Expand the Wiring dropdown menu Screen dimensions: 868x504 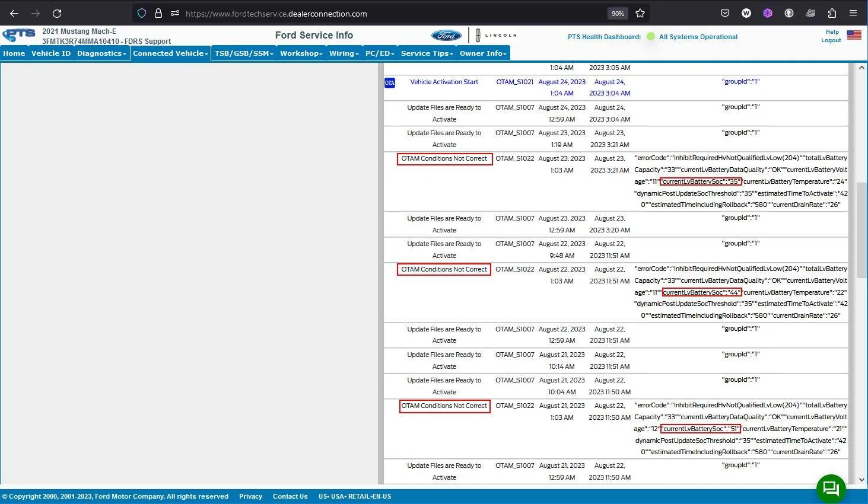344,53
